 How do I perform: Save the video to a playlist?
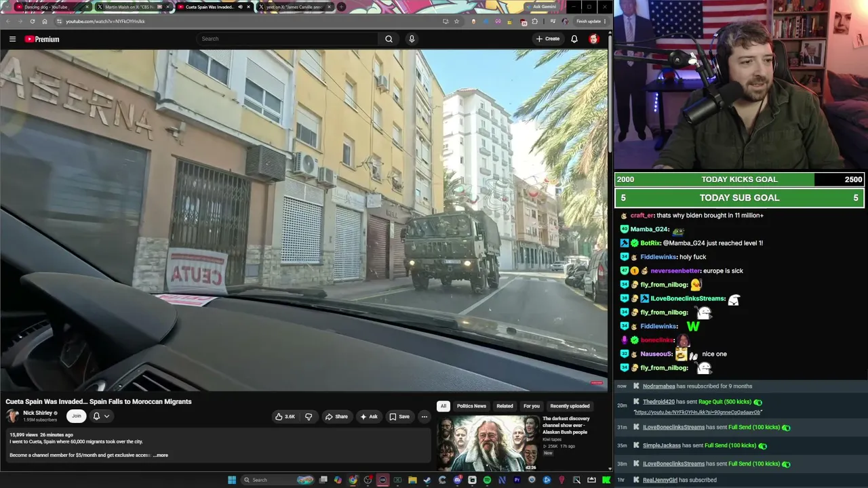click(x=399, y=416)
